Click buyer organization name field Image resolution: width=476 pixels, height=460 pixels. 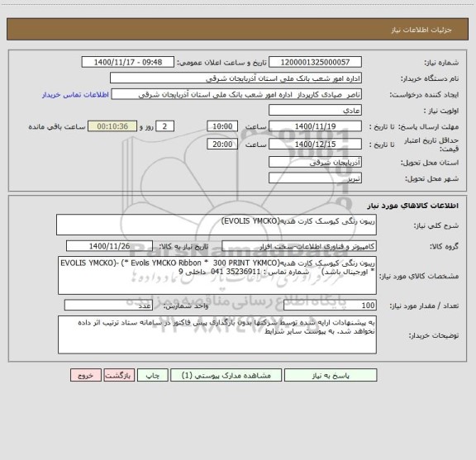pos(236,78)
